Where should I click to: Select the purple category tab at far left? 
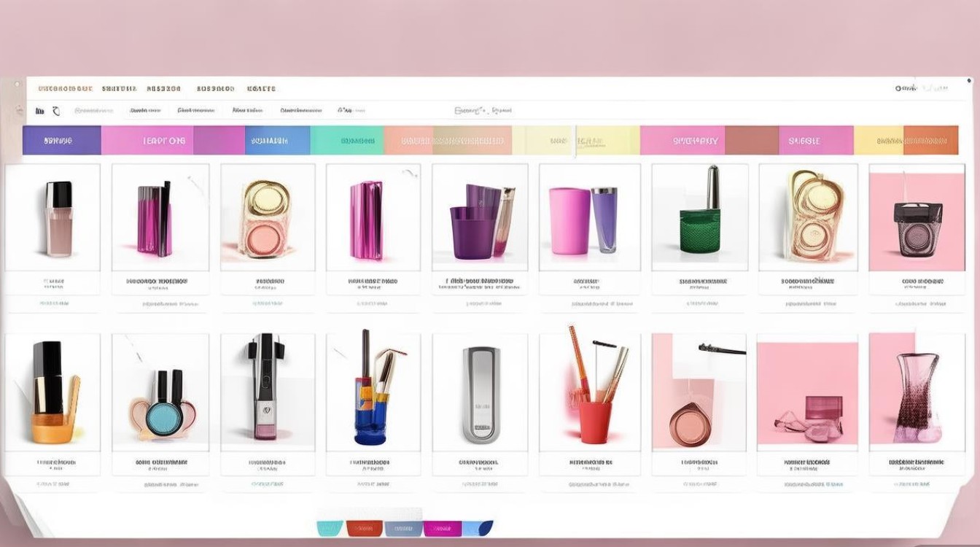coord(61,140)
